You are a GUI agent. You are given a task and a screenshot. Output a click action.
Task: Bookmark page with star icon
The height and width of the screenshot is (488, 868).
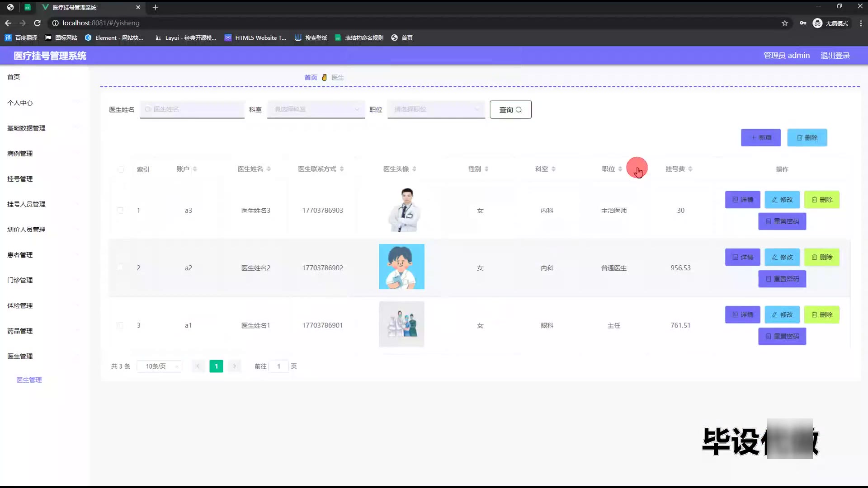click(785, 23)
